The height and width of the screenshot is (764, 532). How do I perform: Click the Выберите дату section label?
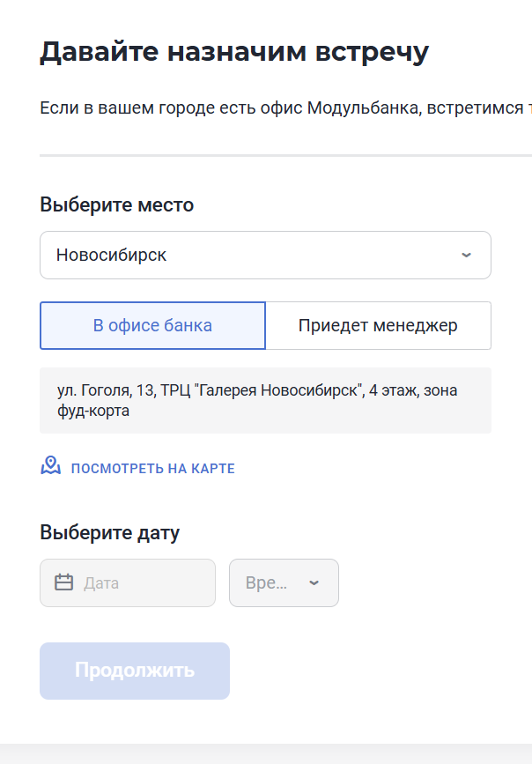click(109, 532)
